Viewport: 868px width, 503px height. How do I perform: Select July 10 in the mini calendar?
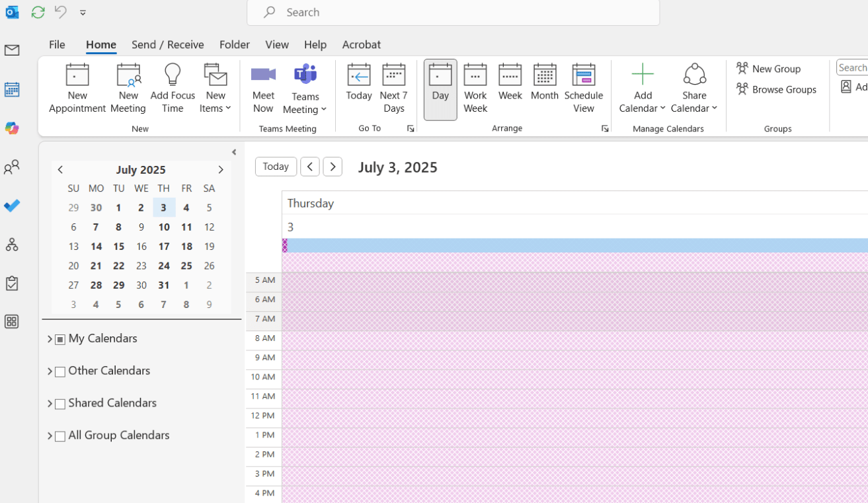click(164, 227)
